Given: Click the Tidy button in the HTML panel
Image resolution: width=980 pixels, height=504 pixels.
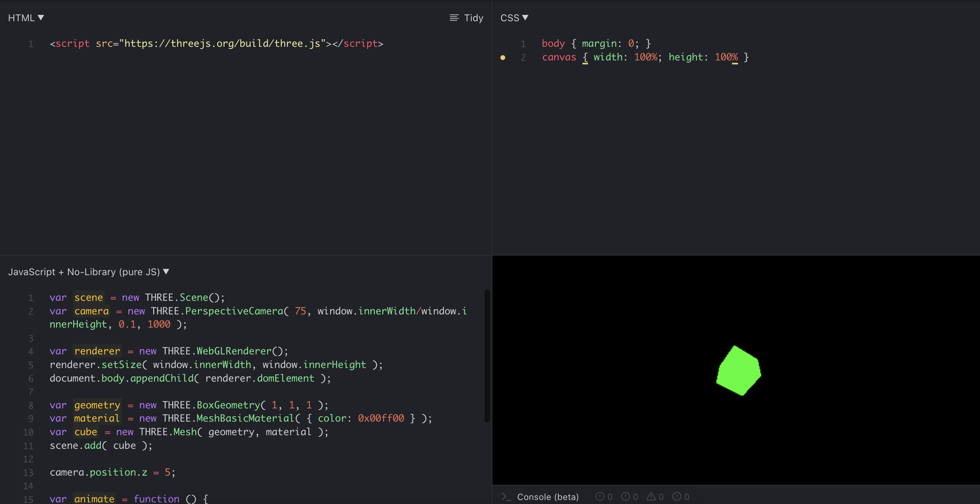Looking at the screenshot, I should (x=474, y=18).
